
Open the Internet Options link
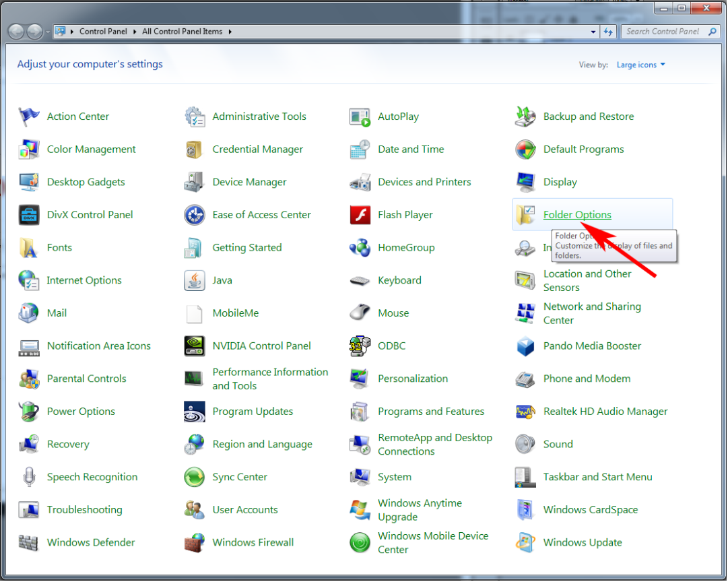[x=84, y=280]
